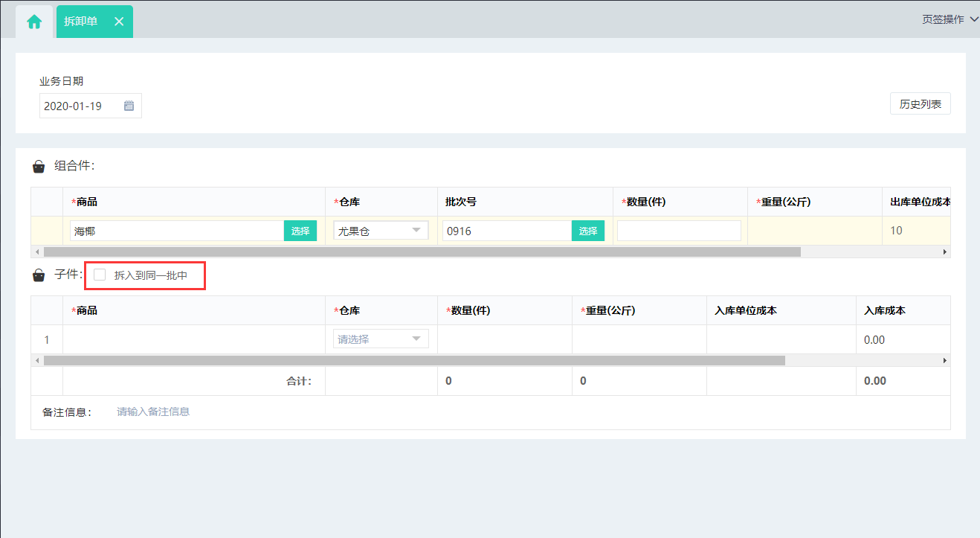Click 选择 button next to batch 0916

(x=588, y=231)
